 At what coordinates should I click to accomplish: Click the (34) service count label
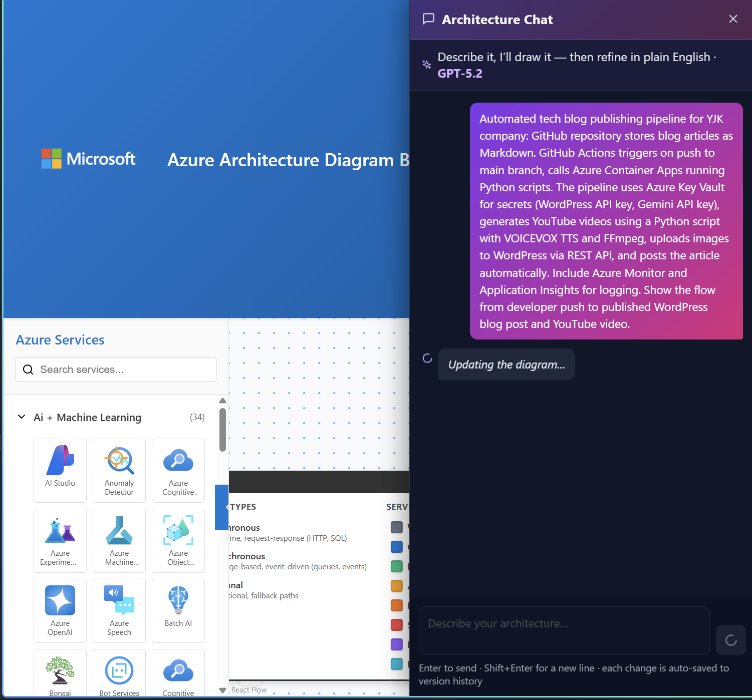[x=197, y=417]
